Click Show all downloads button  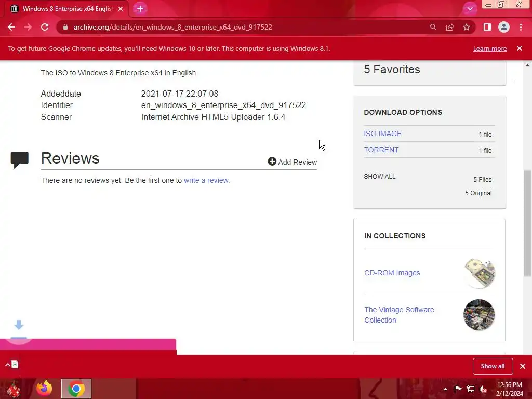(x=493, y=366)
